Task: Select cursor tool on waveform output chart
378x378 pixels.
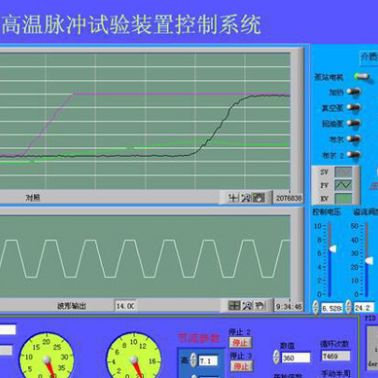Action: point(234,305)
